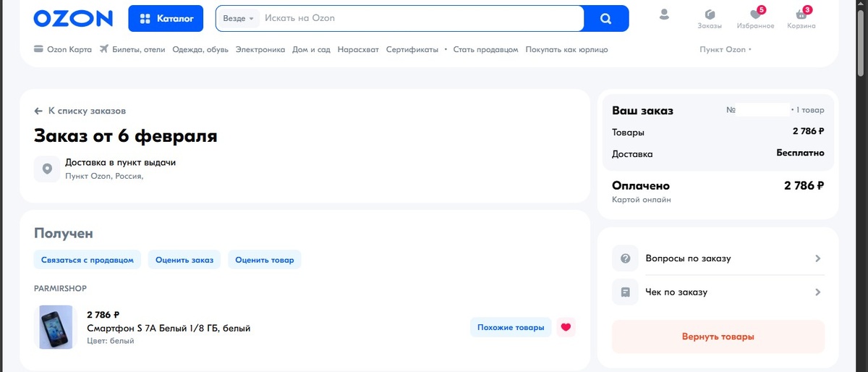This screenshot has width=868, height=372.
Task: Open Корзина shopping cart
Action: tap(801, 20)
